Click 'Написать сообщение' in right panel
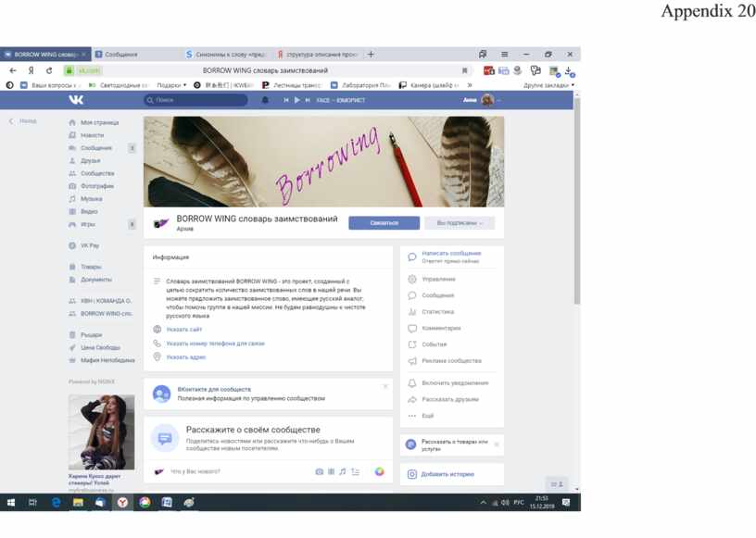 click(x=451, y=253)
